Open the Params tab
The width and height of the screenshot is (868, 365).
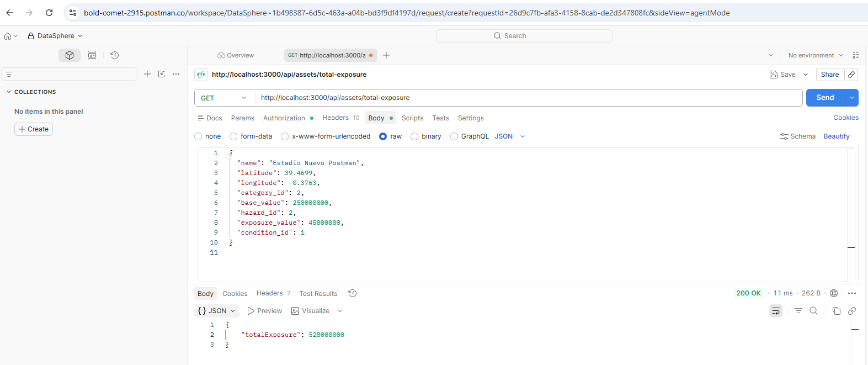(x=243, y=118)
